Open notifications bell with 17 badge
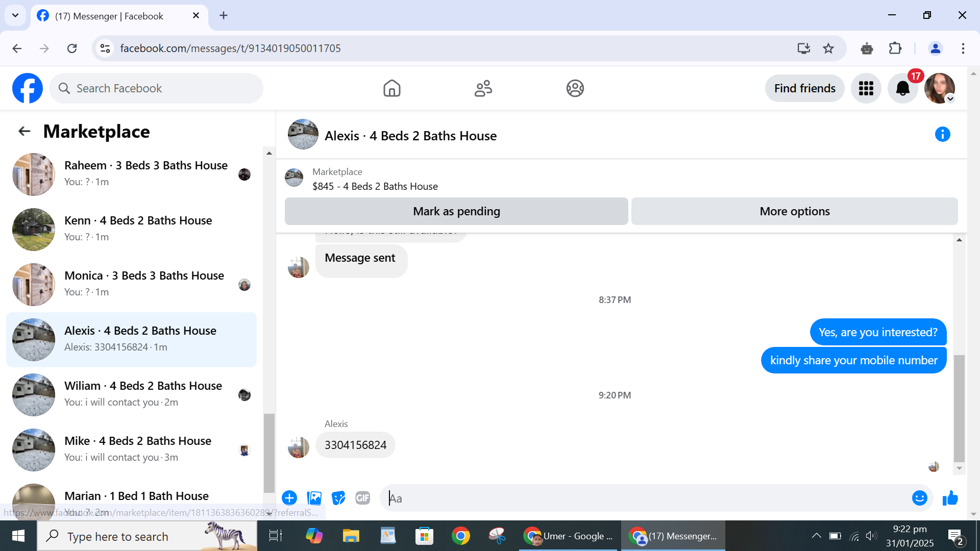The image size is (980, 551). coord(903,88)
